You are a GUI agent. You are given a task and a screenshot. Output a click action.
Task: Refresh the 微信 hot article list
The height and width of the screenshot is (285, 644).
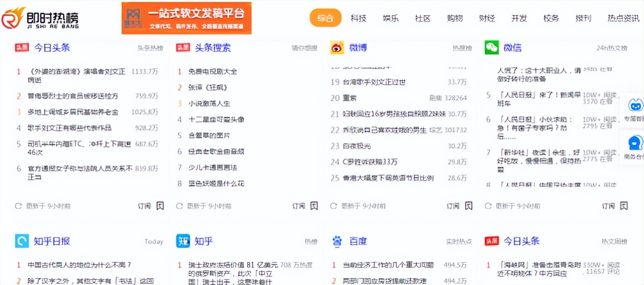pos(488,206)
